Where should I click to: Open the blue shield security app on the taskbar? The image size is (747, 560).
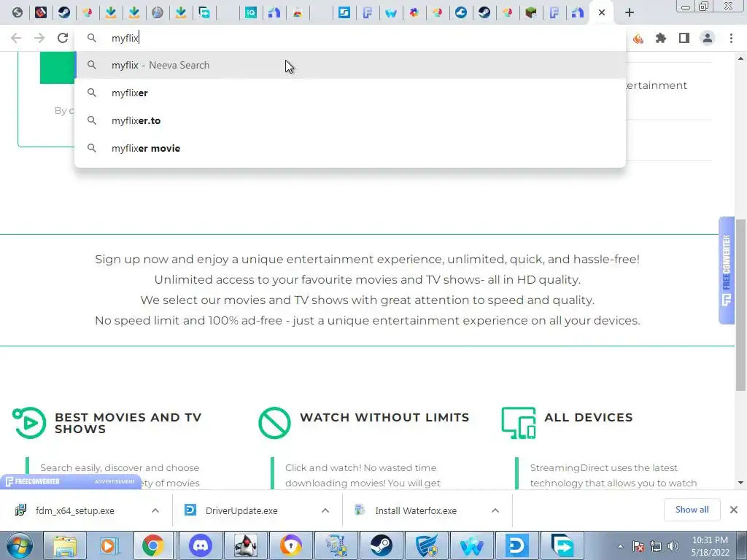[426, 545]
